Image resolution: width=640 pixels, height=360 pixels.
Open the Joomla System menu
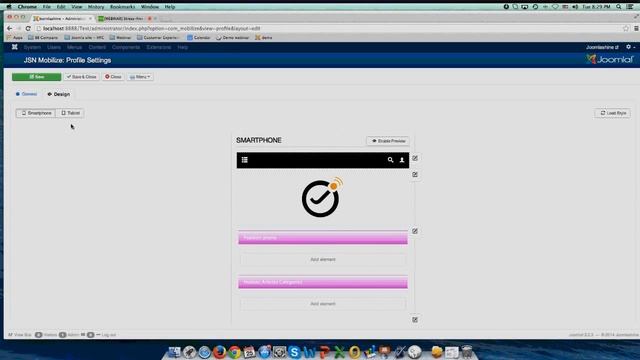tap(32, 47)
